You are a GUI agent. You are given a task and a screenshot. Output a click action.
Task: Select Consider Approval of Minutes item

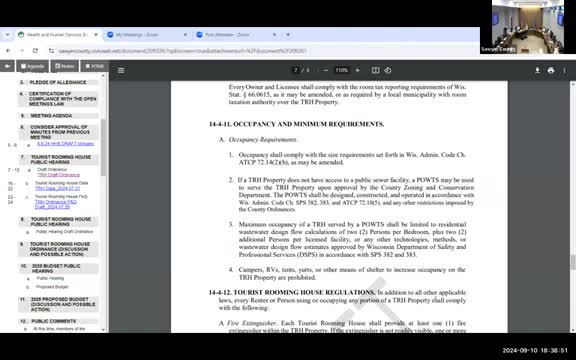pyautogui.click(x=58, y=132)
